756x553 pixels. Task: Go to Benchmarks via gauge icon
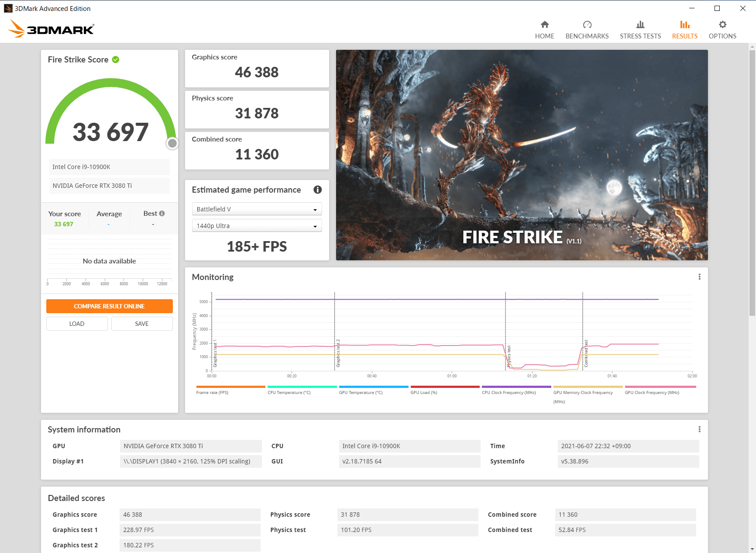(587, 25)
